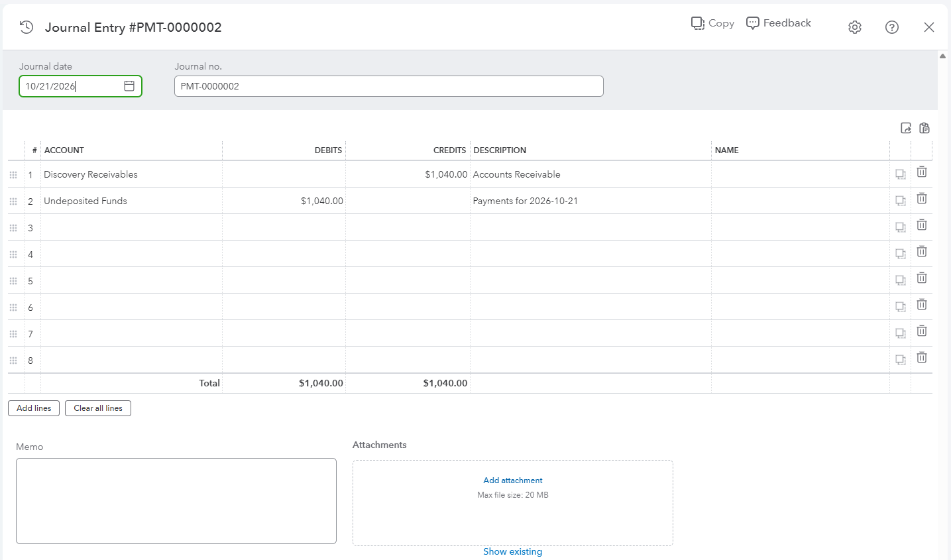Copy empty line 4
The height and width of the screenshot is (560, 951).
[901, 254]
